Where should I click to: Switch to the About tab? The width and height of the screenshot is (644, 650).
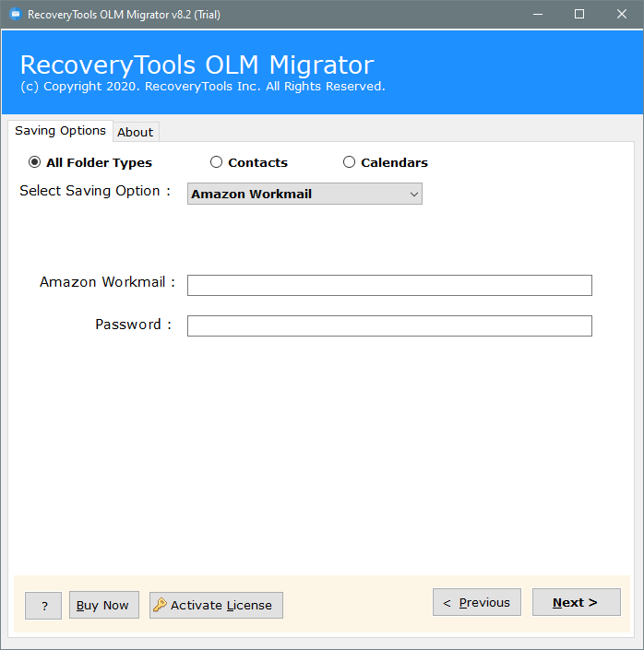(x=136, y=132)
